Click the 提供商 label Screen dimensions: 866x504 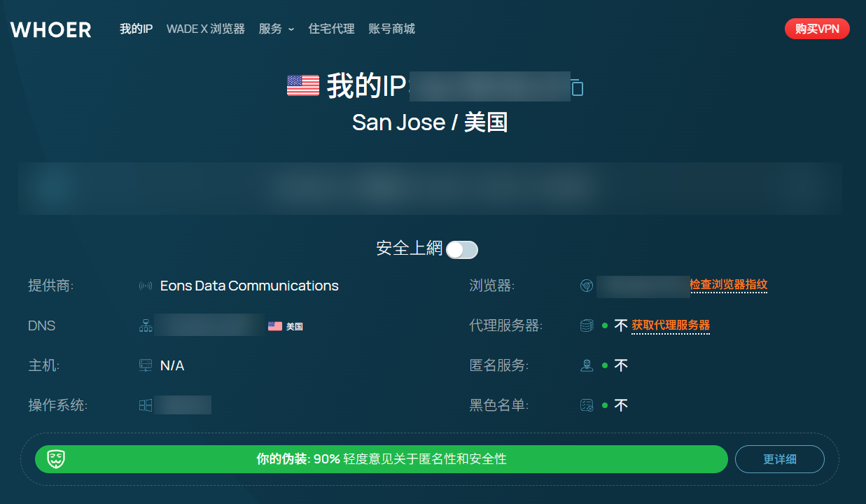point(51,286)
